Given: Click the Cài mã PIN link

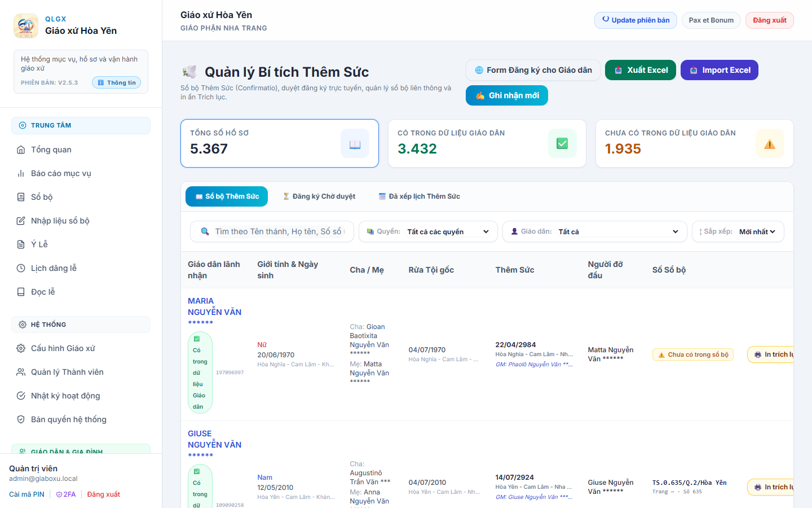Looking at the screenshot, I should pos(27,494).
